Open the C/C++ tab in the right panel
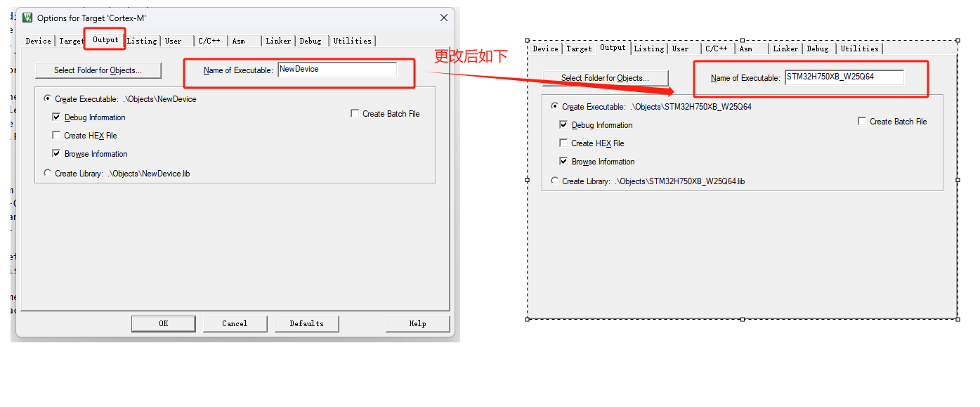This screenshot has width=980, height=407. click(717, 49)
